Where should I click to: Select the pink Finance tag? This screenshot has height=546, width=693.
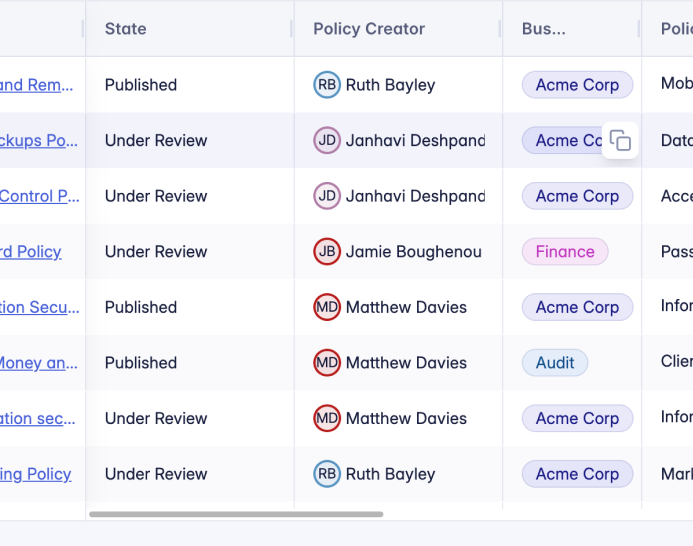pos(565,252)
